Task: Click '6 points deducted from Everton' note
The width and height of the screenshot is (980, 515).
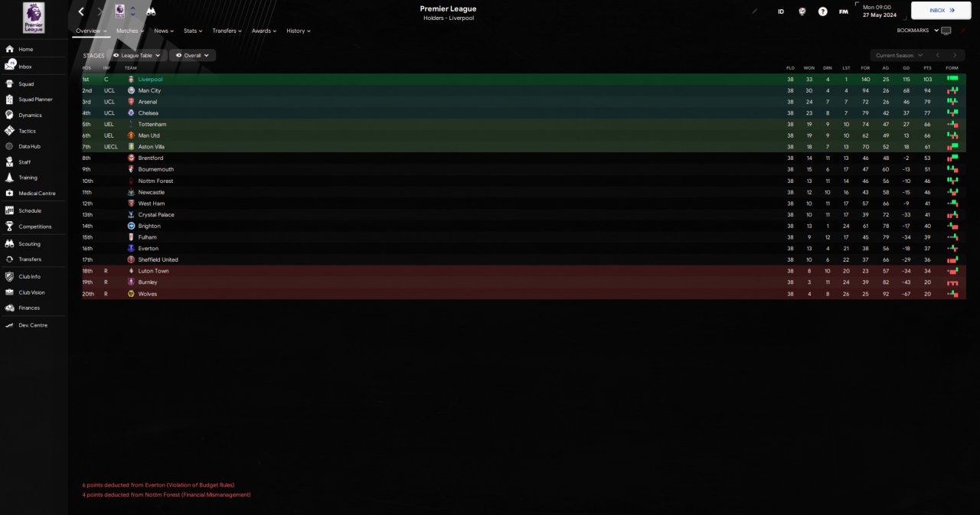Action: pyautogui.click(x=158, y=485)
